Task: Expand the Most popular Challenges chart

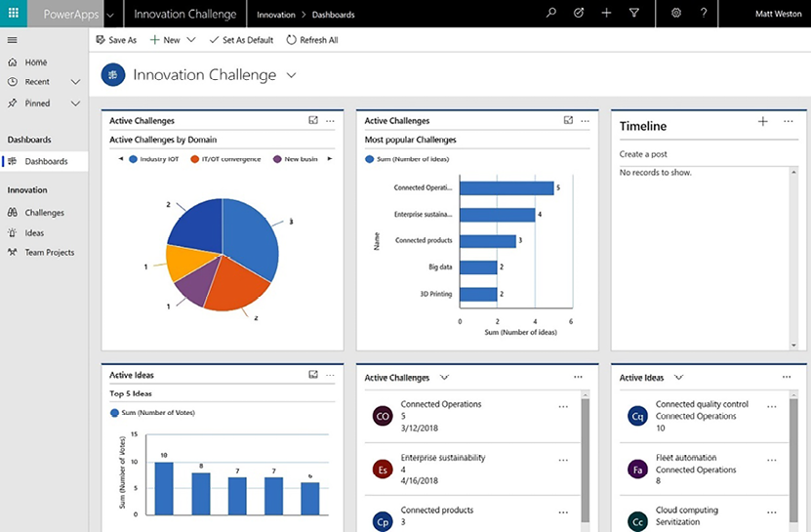Action: 568,121
